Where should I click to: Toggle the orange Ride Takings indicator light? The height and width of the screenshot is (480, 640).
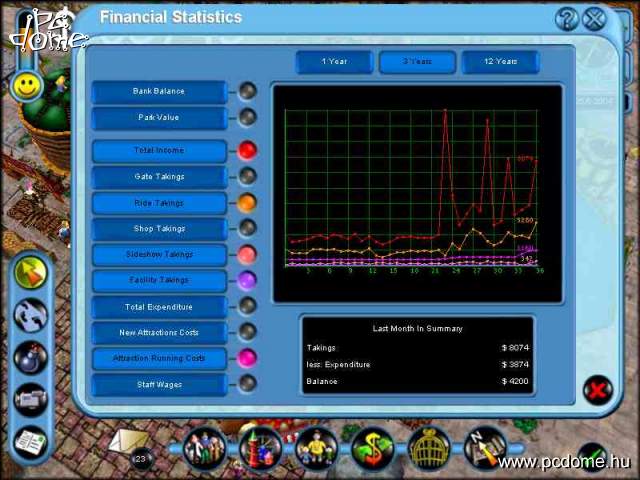point(246,203)
